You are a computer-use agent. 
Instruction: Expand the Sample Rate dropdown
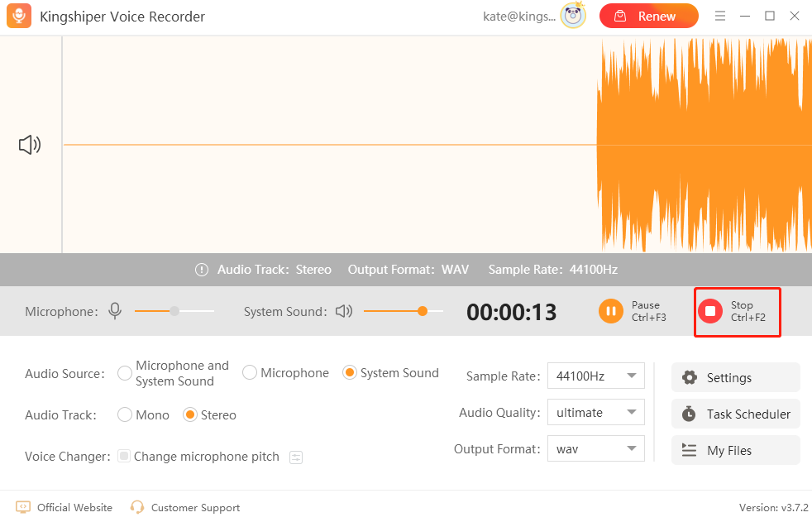(x=596, y=376)
